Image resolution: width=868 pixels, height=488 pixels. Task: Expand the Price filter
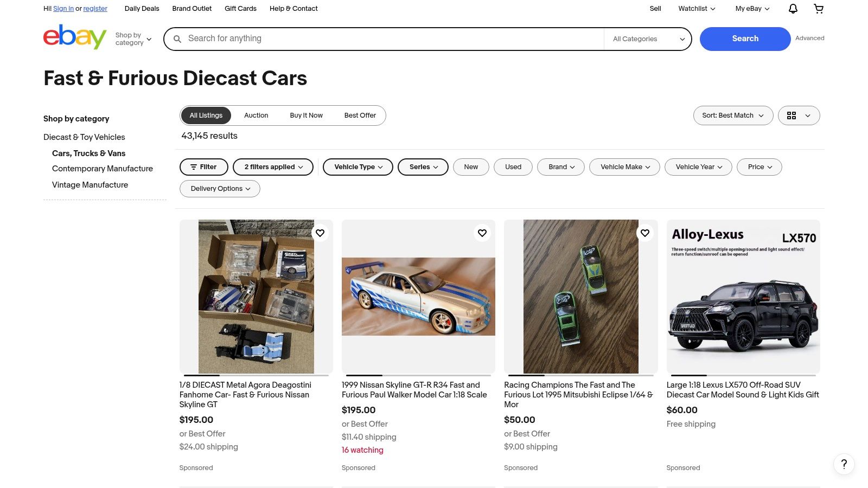pos(759,167)
